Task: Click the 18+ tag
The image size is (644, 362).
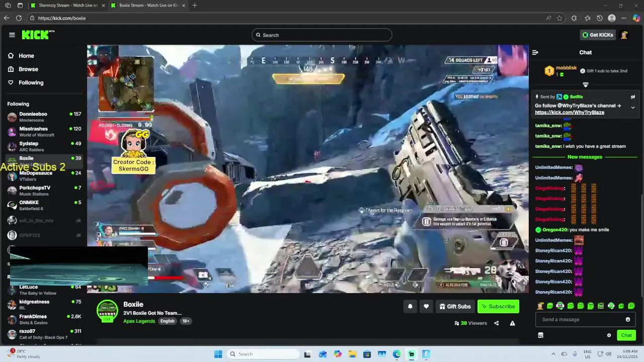Action: [186, 321]
